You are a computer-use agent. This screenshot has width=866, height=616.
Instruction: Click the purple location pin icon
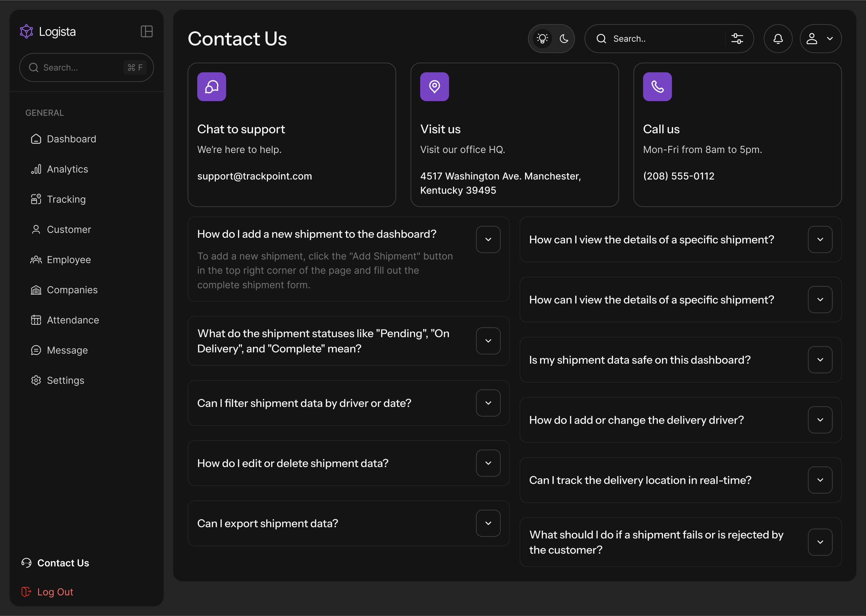pos(434,87)
